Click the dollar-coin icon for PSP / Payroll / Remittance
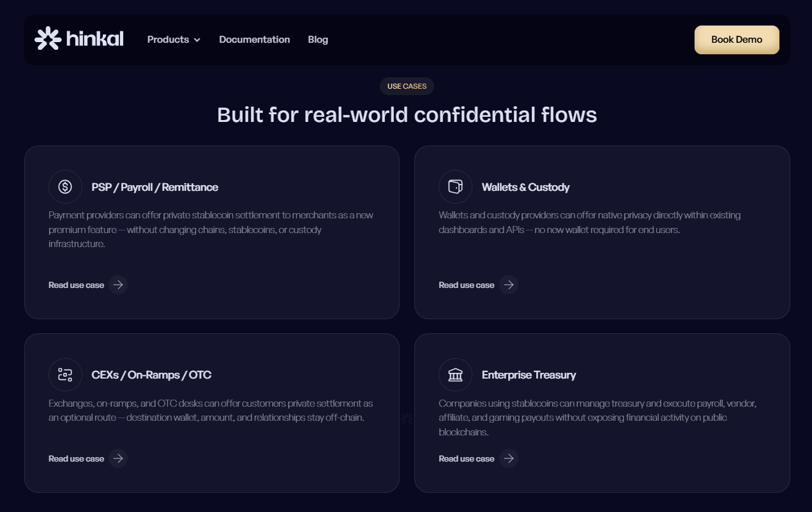This screenshot has height=512, width=812. tap(65, 186)
